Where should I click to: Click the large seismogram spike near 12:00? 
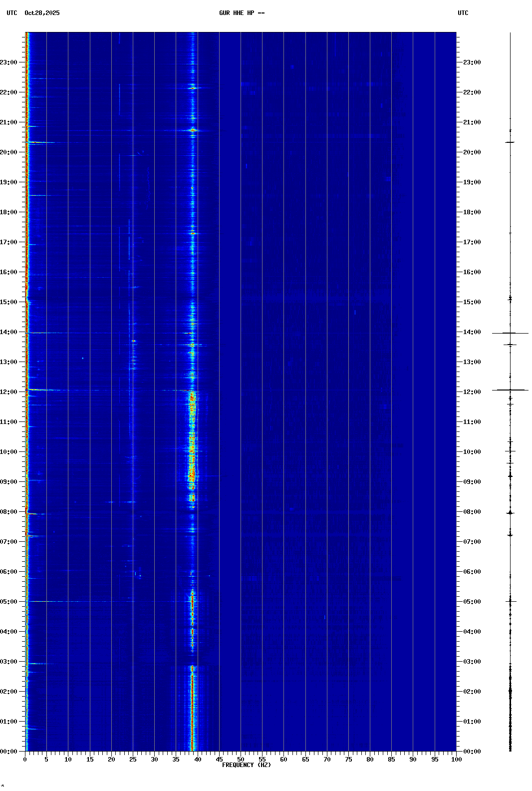point(510,390)
